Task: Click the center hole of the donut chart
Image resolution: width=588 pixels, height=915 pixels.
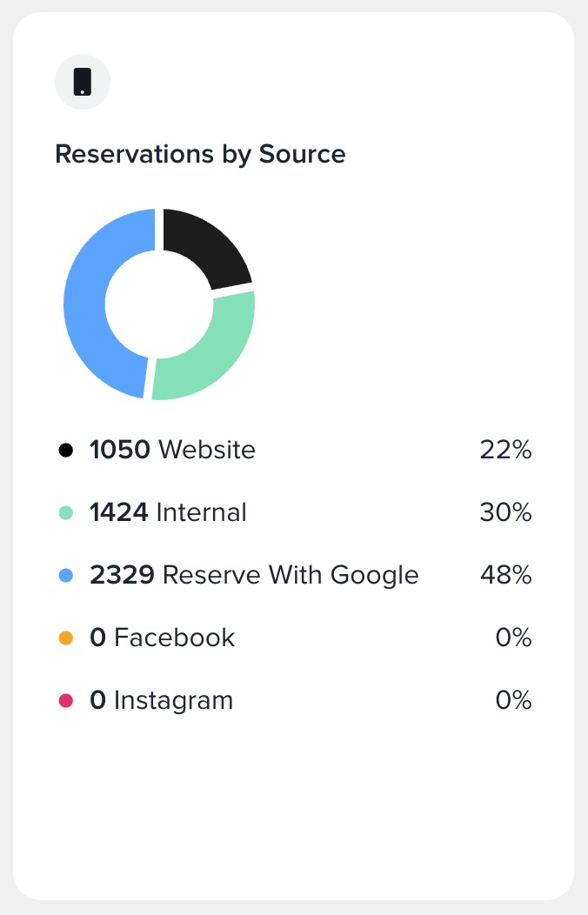Action: point(158,304)
